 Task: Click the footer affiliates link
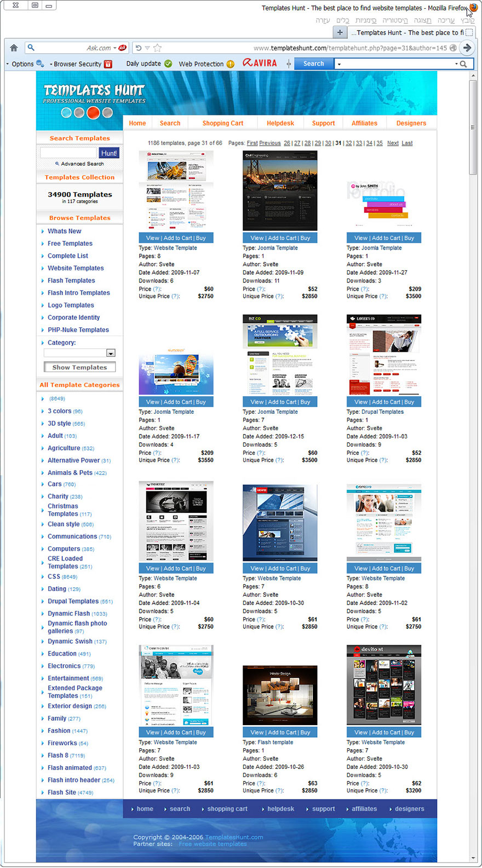tap(364, 809)
